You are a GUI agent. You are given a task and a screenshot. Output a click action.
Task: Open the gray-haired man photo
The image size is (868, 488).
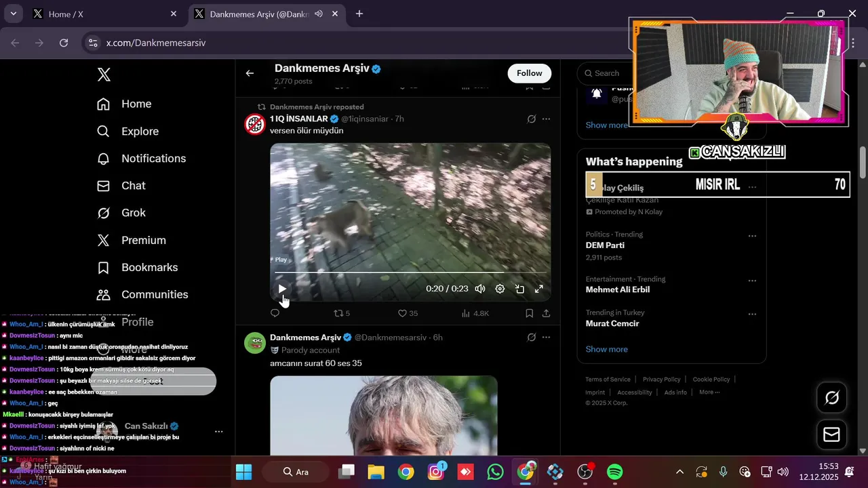coord(384,415)
